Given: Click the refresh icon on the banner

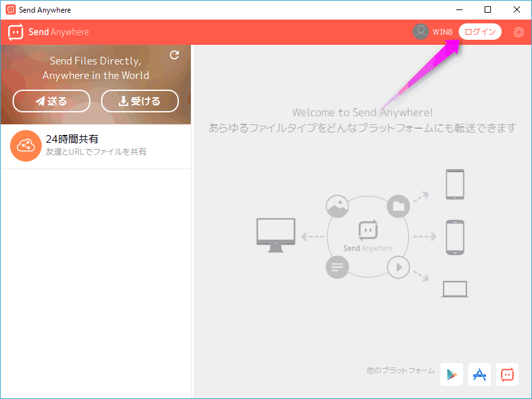Looking at the screenshot, I should (x=174, y=56).
